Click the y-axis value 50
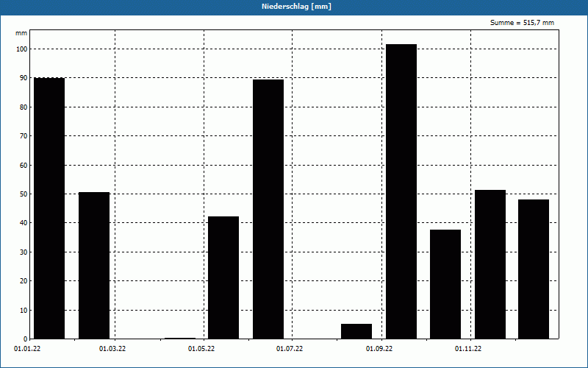This screenshot has width=588, height=368. coord(24,194)
